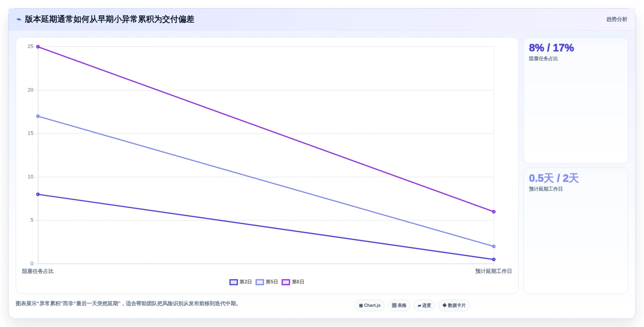Image resolution: width=644 pixels, height=327 pixels.
Task: Click the footer description starting 图表展示
Action: (128, 304)
